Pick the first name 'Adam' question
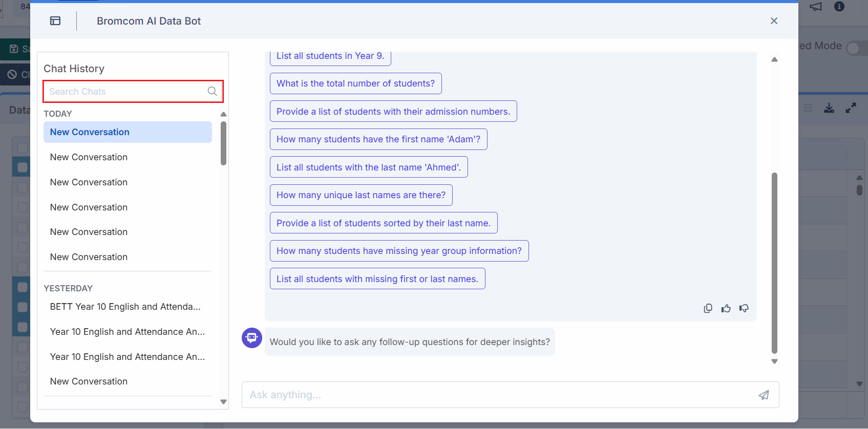This screenshot has height=429, width=868. pos(378,139)
